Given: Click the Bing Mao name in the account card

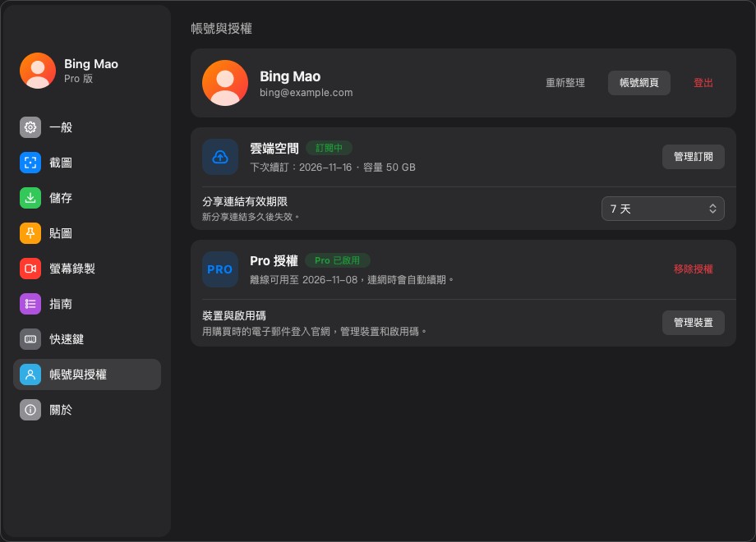Looking at the screenshot, I should [290, 76].
